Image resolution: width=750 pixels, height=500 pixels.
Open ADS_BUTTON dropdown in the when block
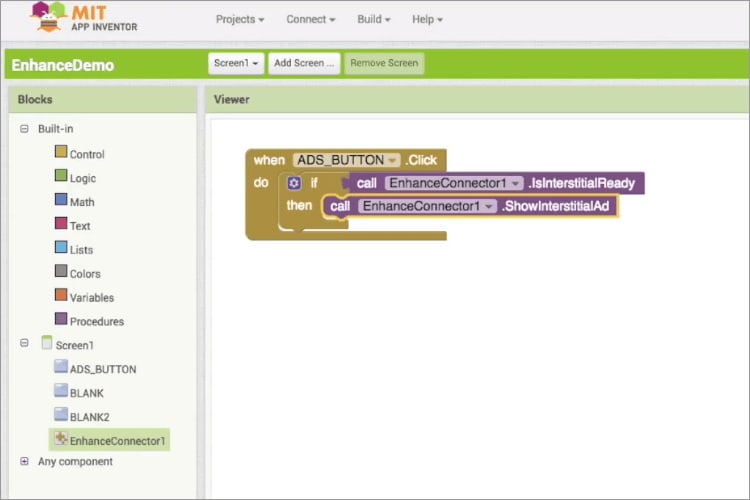tap(392, 160)
